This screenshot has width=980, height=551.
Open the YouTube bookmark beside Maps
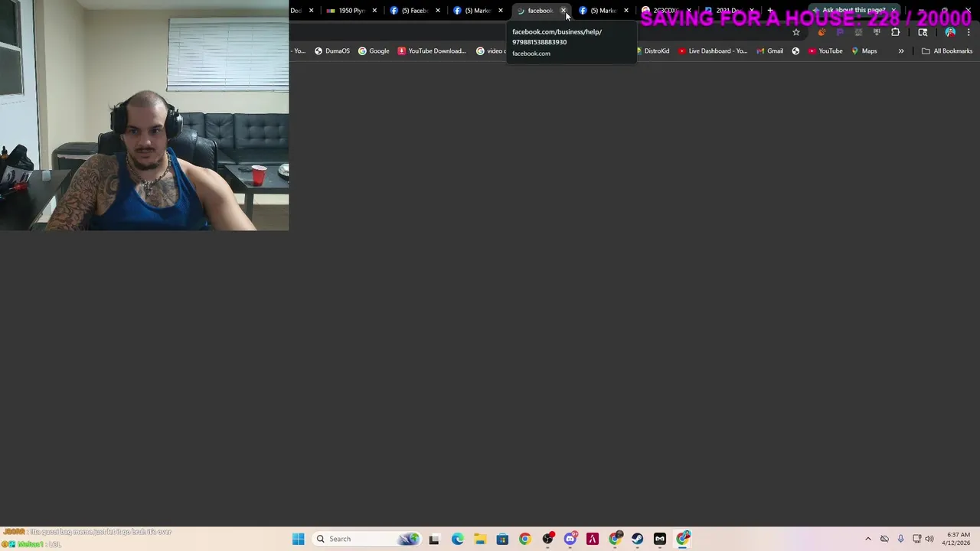tap(825, 51)
